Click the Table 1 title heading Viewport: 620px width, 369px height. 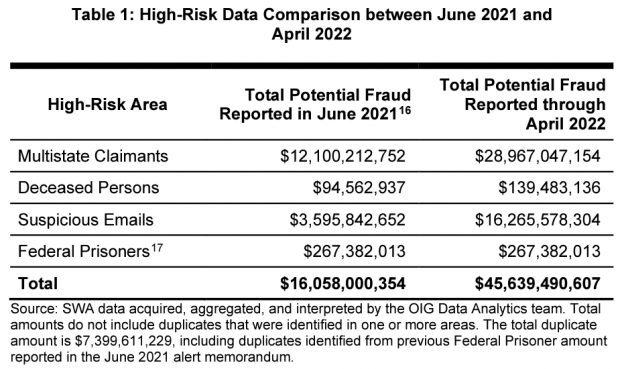[x=312, y=24]
